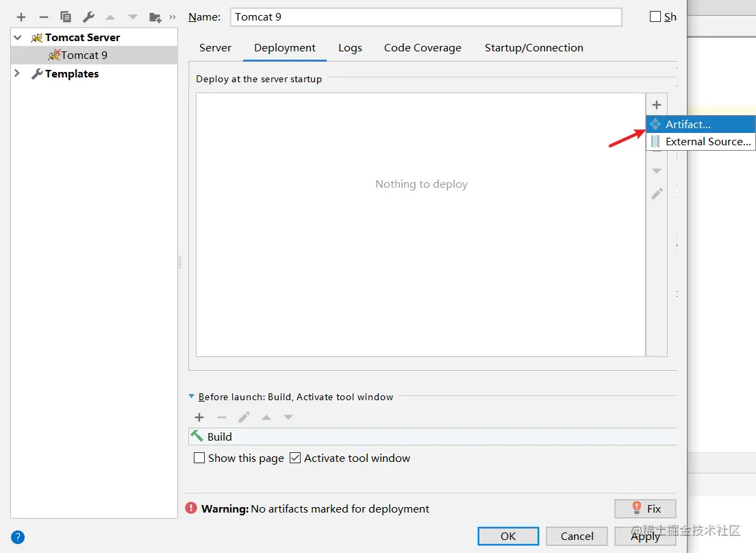
Task: Select Tomcat 9 configuration in tree
Action: point(94,56)
